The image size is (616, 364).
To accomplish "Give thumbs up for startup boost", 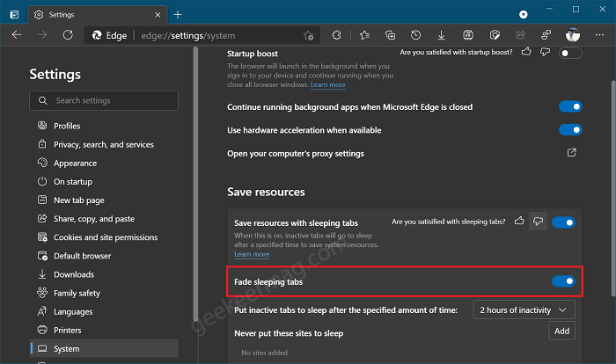I will (526, 52).
